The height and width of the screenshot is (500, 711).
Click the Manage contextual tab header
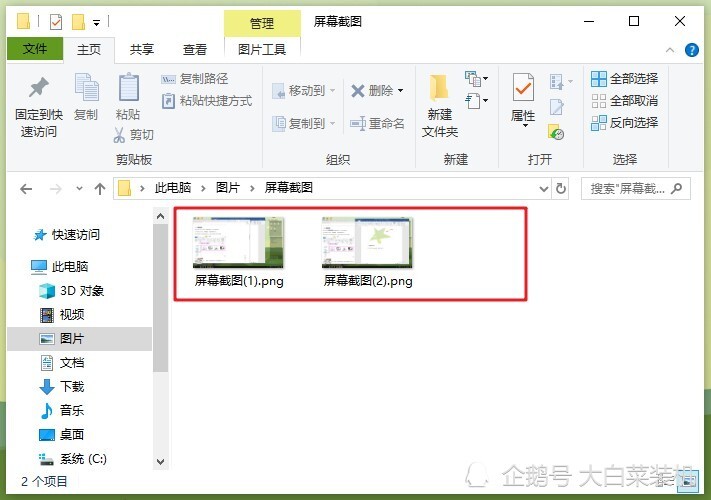pyautogui.click(x=262, y=23)
